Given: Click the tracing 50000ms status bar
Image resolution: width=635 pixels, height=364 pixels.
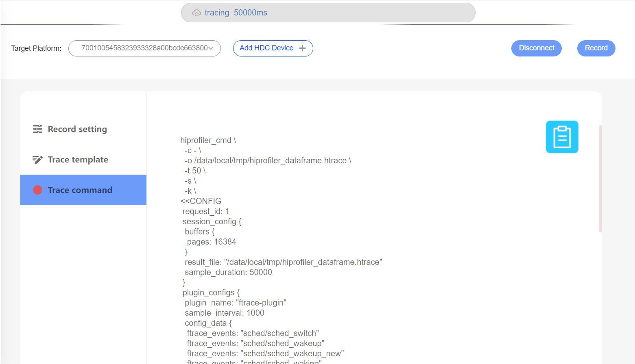Looking at the screenshot, I should click(x=328, y=13).
